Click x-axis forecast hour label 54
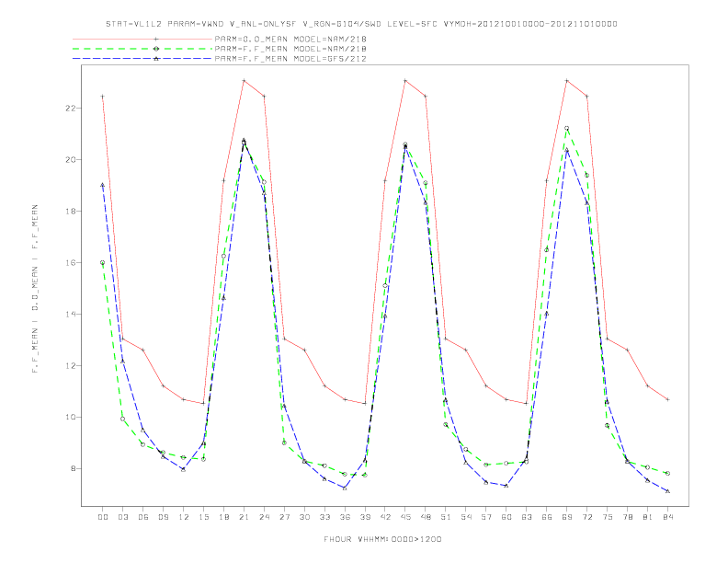728x563 pixels. pos(466,517)
